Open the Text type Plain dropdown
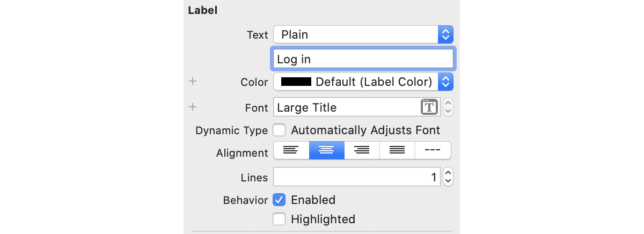 (x=363, y=35)
